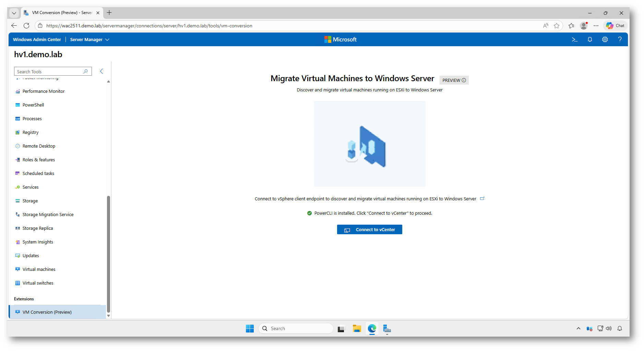Image resolution: width=644 pixels, height=351 pixels.
Task: Show hidden system tray icons
Action: [x=579, y=329]
